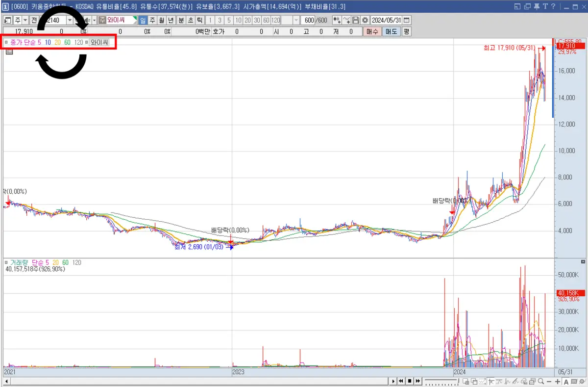Viewport: 588px width, 387px height.
Task: Click the crosshair cursor icon in bottom toolbar
Action: click(490, 381)
